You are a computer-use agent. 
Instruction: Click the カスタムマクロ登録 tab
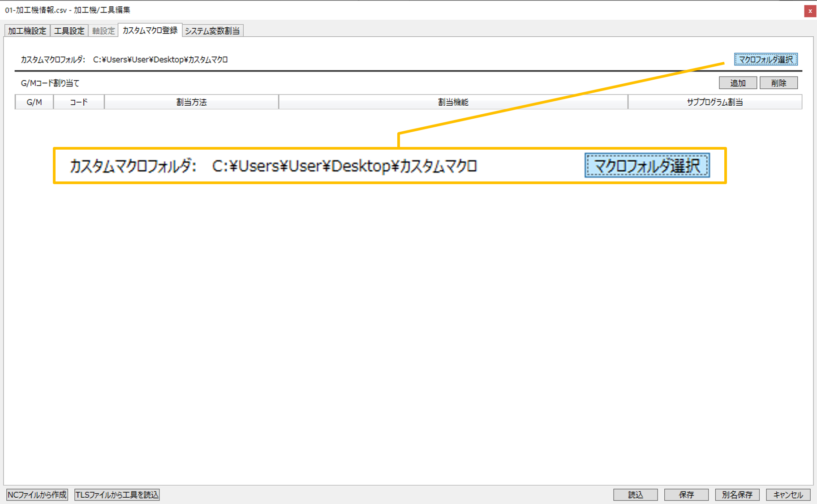pyautogui.click(x=150, y=30)
